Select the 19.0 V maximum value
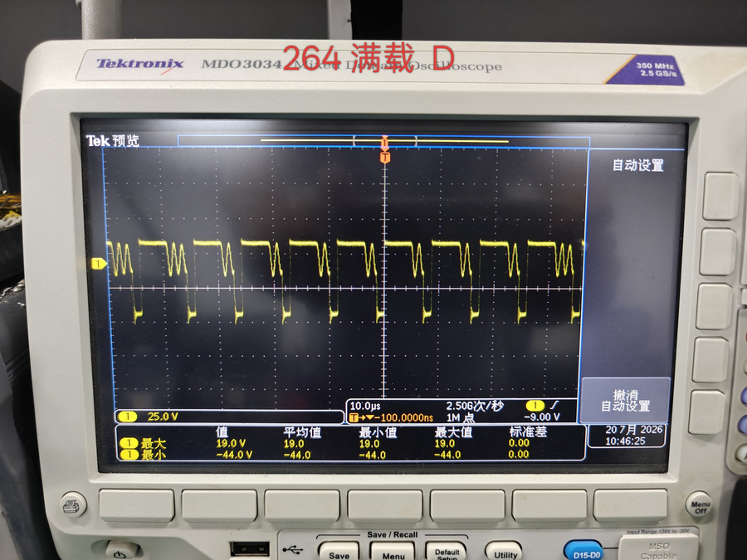This screenshot has height=560, width=747. tap(231, 443)
